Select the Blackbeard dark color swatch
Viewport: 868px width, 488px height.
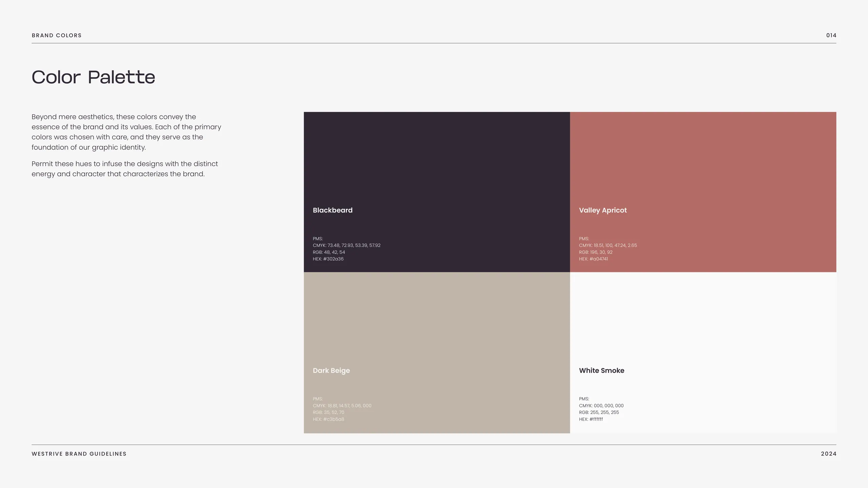pos(437,192)
